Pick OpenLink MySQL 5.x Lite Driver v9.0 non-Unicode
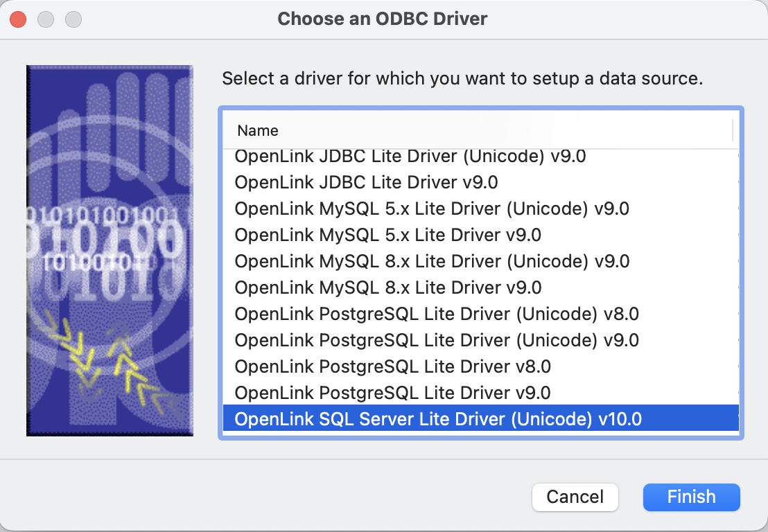This screenshot has width=768, height=532. [387, 236]
